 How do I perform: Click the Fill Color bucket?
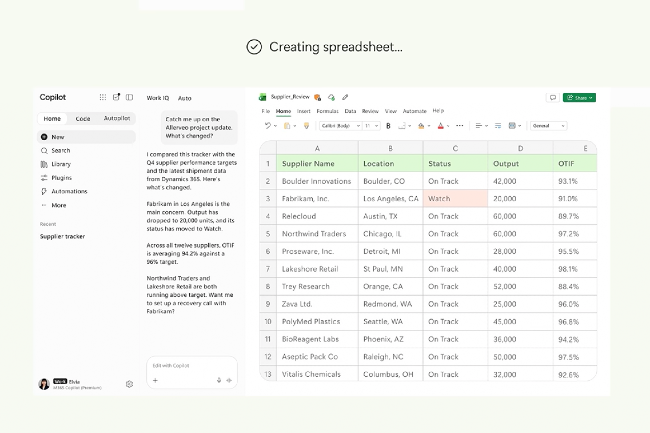click(x=421, y=126)
